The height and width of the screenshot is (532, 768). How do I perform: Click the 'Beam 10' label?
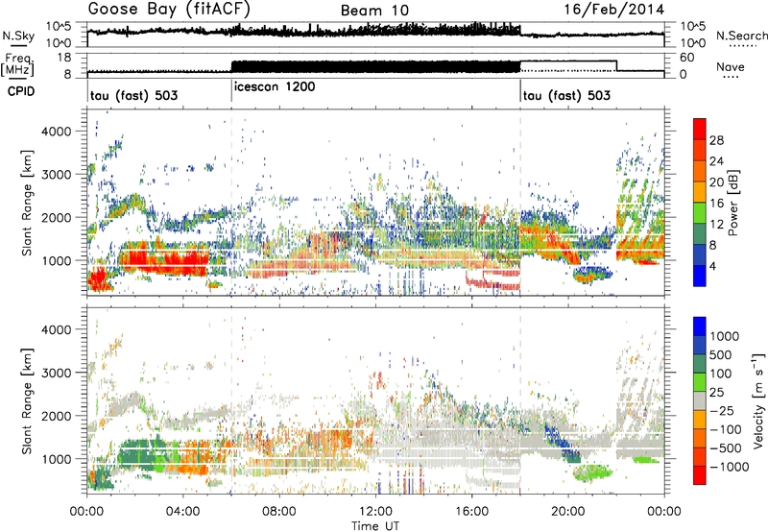coord(374,11)
